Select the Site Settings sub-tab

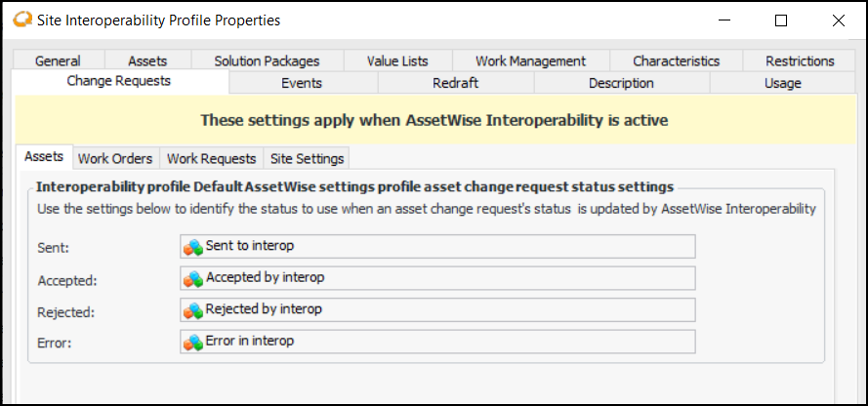[x=307, y=158]
